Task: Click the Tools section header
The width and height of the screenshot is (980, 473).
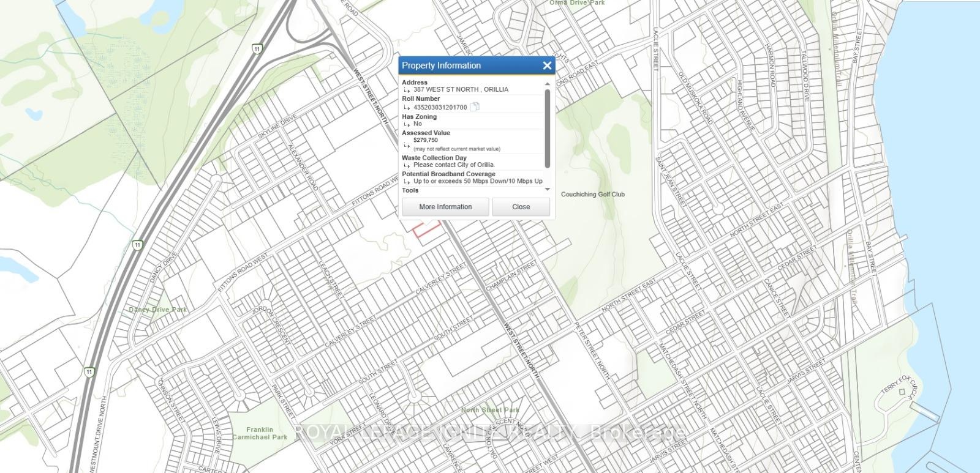Action: (x=410, y=190)
